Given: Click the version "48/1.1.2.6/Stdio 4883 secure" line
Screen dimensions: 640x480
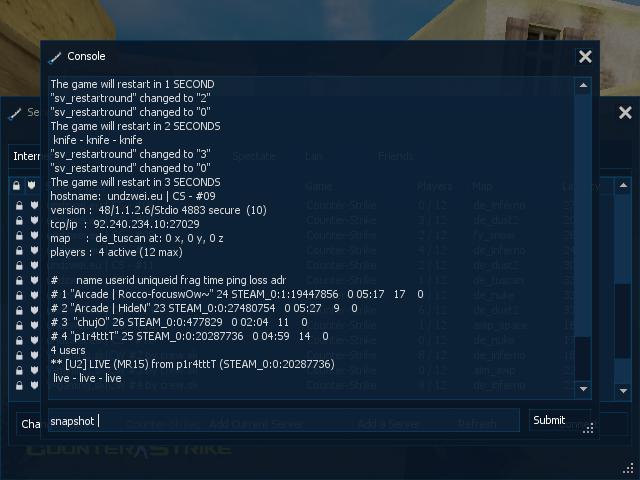Looking at the screenshot, I should (x=158, y=210).
